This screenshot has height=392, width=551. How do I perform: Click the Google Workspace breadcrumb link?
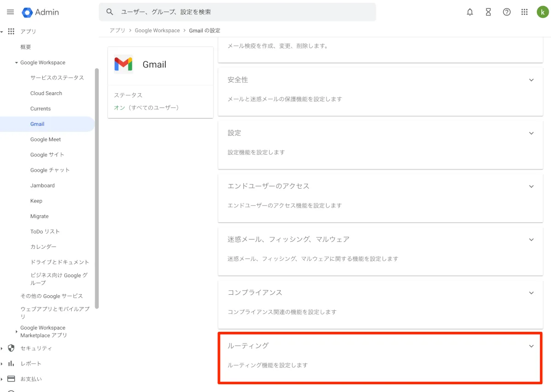(157, 30)
